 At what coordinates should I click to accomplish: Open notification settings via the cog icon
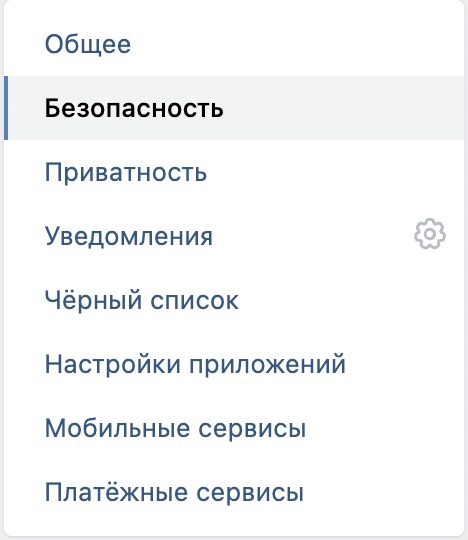pos(430,234)
